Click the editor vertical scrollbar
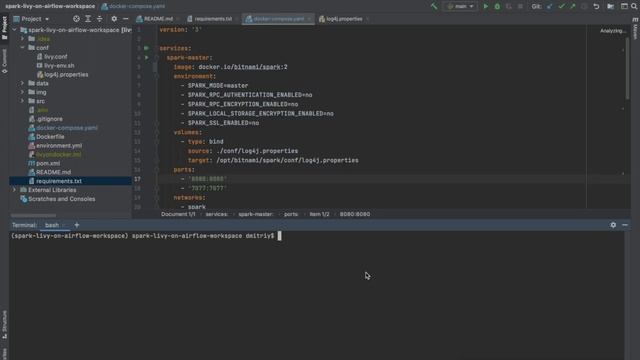This screenshot has width=640, height=360. coord(628,68)
